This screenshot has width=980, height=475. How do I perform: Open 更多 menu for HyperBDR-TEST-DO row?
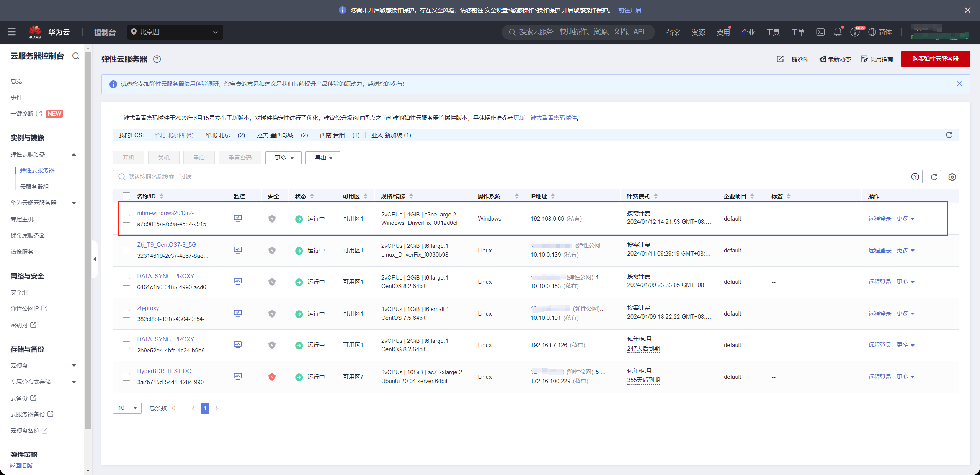[905, 377]
